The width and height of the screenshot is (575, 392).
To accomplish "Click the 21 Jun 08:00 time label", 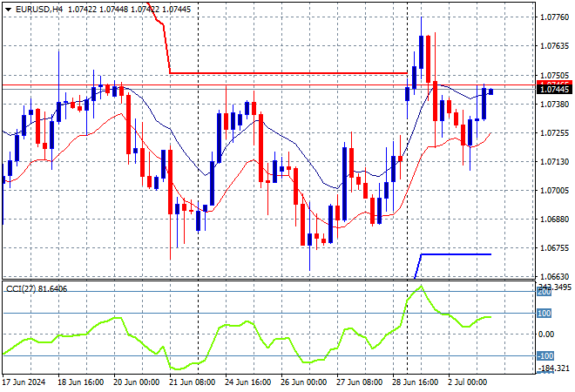I will pyautogui.click(x=192, y=382).
